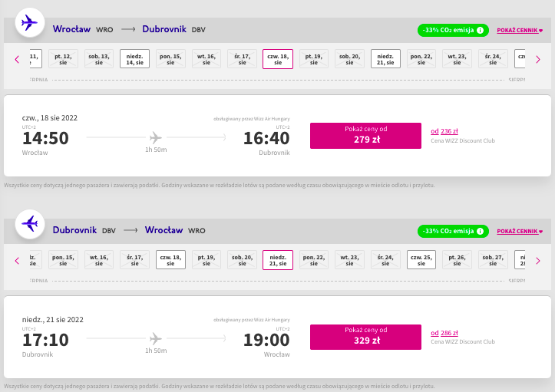Screen dimensions: 555x392
Task: Click the -33% CO2 emisja badge on return
Action: coord(453,232)
